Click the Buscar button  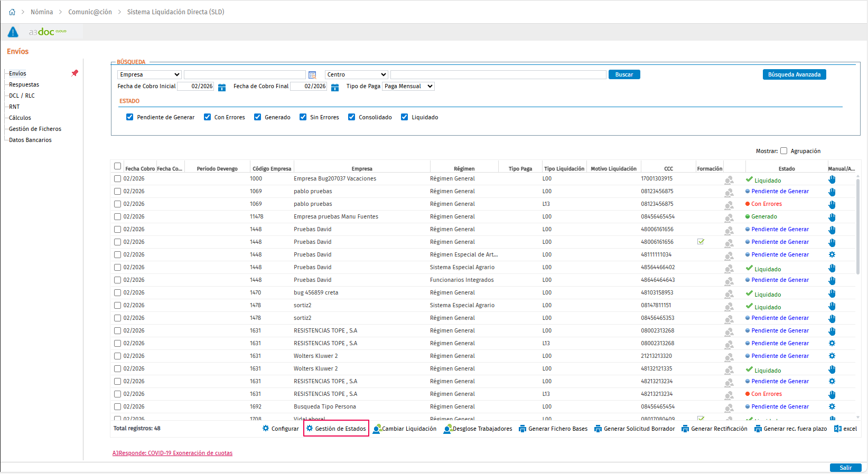click(x=624, y=74)
